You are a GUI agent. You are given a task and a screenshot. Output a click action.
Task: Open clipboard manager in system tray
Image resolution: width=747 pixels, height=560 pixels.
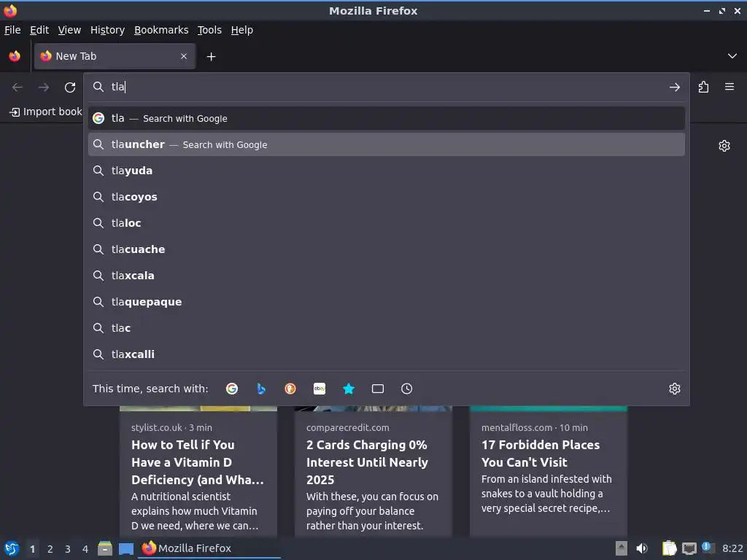pyautogui.click(x=669, y=548)
